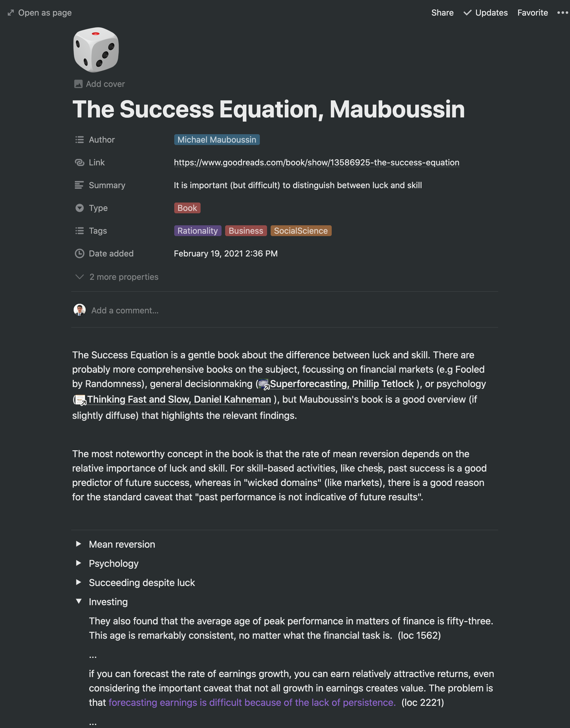Click the Open as page arrow icon
The width and height of the screenshot is (570, 728).
pos(11,13)
